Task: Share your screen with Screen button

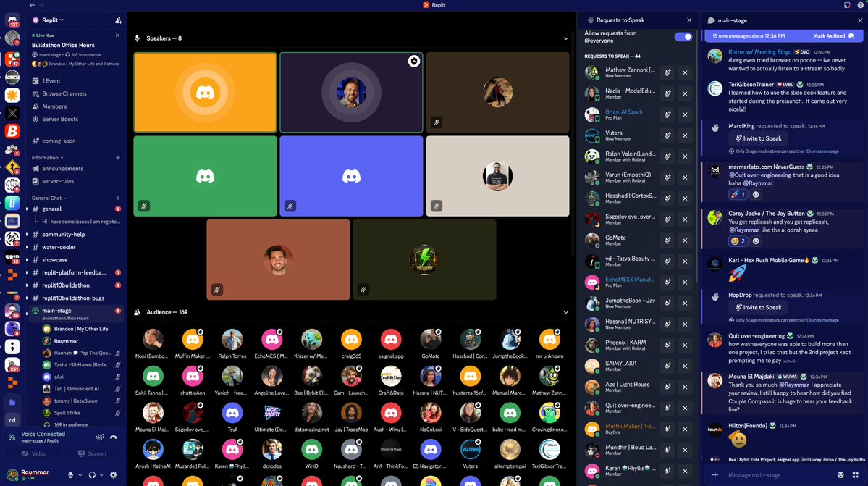Action: [x=92, y=453]
